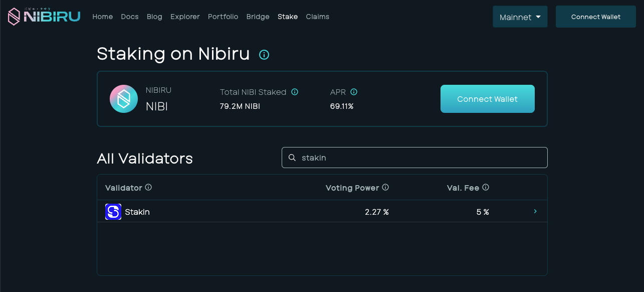This screenshot has width=644, height=292.
Task: Click the 5 % validator fee value
Action: coord(483,212)
